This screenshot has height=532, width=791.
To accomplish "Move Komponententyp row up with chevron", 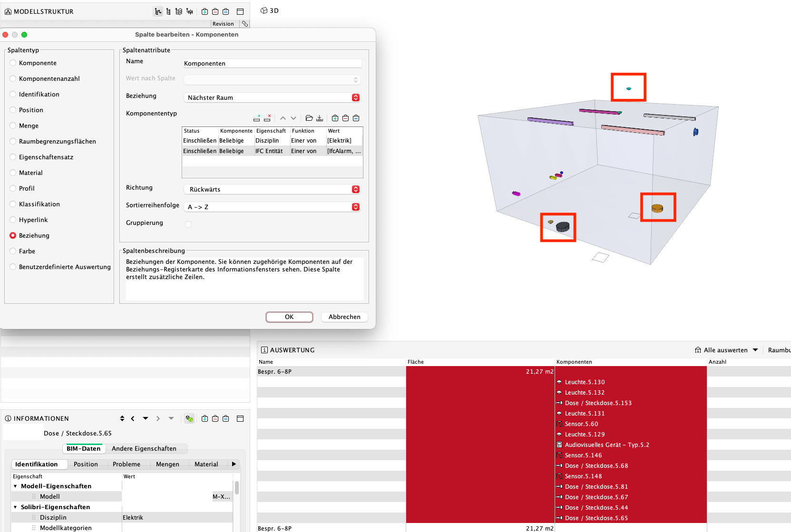I will point(283,118).
